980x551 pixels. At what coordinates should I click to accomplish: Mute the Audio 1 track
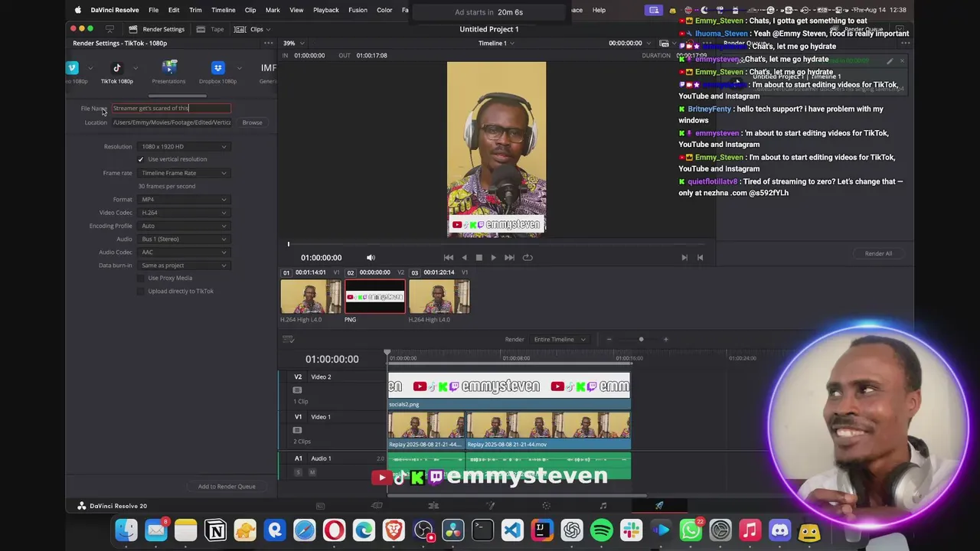coord(312,473)
